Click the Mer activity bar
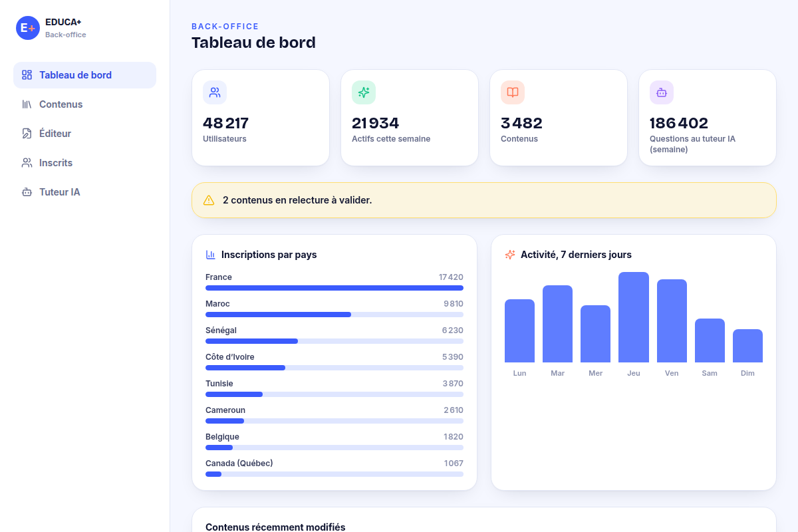 click(x=595, y=334)
